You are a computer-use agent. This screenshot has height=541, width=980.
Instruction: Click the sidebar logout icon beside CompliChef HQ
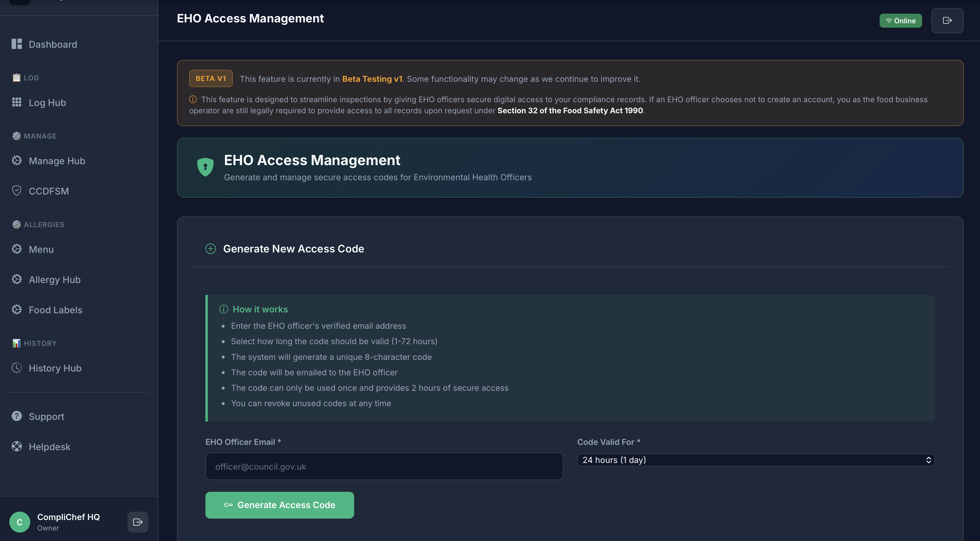[x=138, y=521]
